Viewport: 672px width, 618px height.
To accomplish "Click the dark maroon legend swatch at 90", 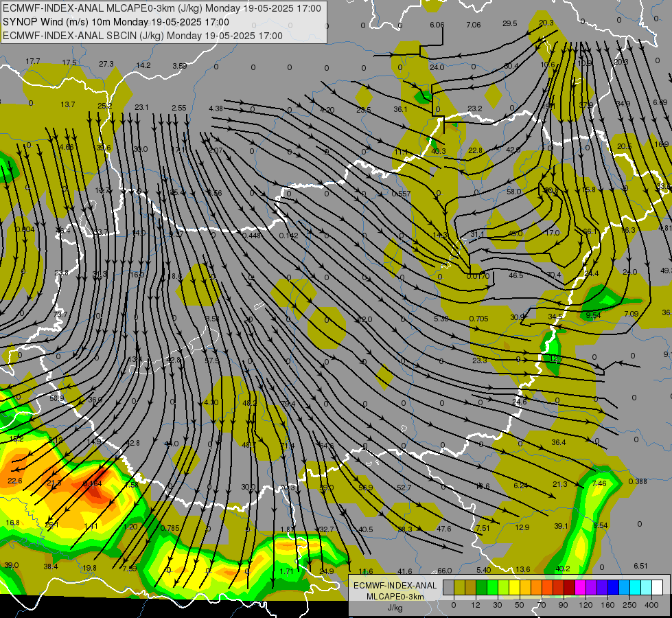I will click(x=569, y=588).
